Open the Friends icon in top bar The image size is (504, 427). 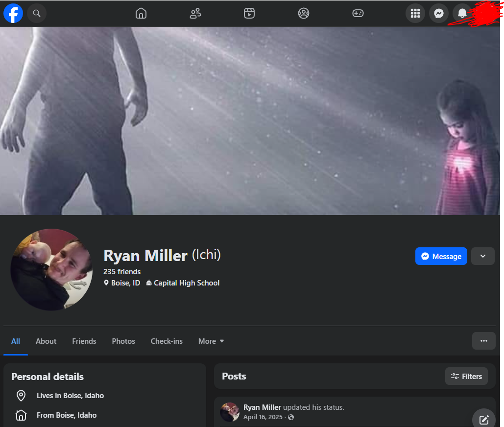point(195,13)
